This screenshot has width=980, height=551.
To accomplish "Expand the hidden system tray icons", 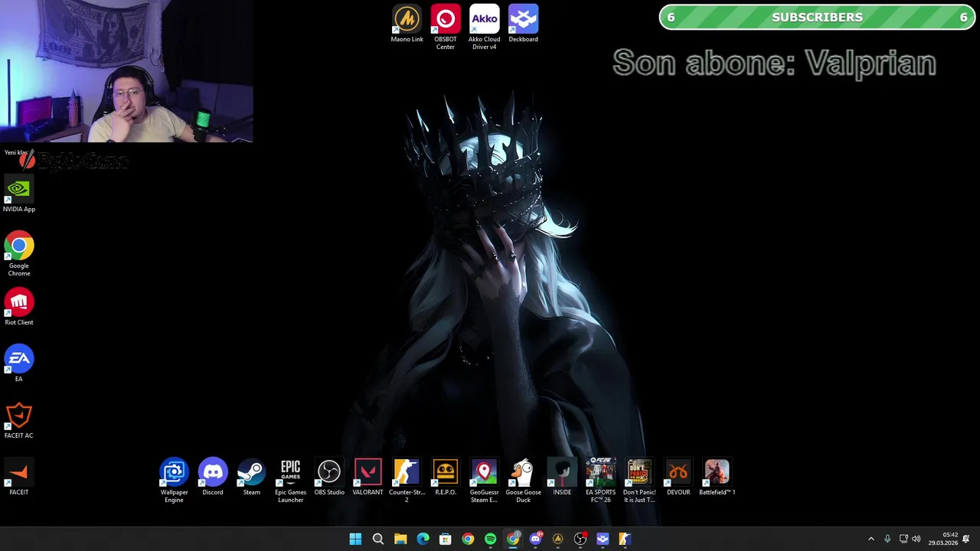I will 871,539.
